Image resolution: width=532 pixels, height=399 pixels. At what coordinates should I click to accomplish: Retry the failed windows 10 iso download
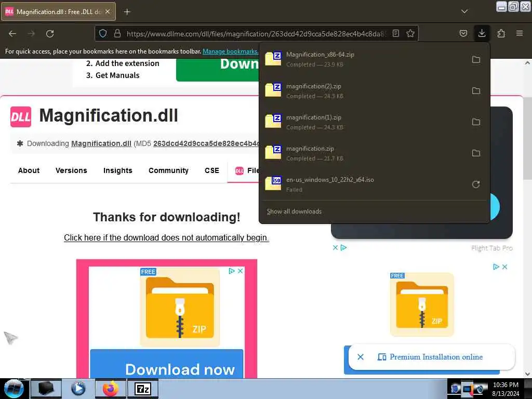tap(476, 184)
